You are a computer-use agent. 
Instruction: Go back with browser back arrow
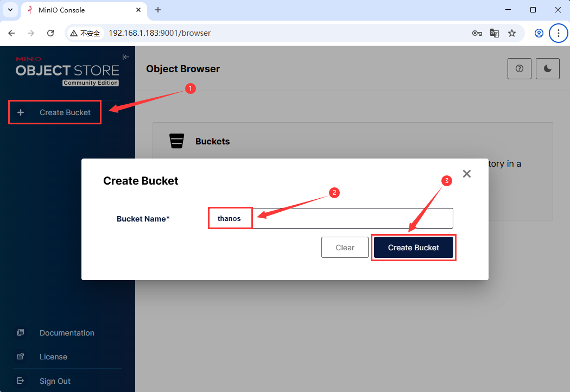11,33
